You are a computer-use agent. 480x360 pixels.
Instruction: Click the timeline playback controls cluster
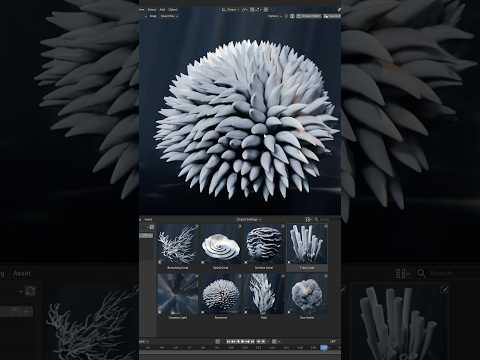point(246,341)
